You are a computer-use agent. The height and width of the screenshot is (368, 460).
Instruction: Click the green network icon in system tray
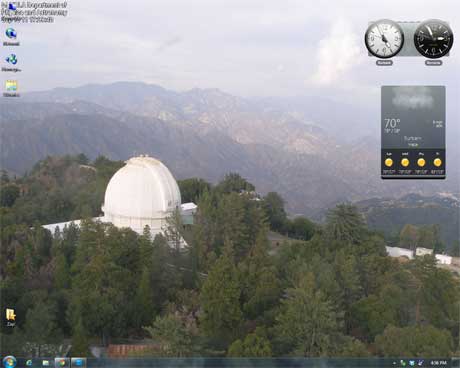[403, 363]
